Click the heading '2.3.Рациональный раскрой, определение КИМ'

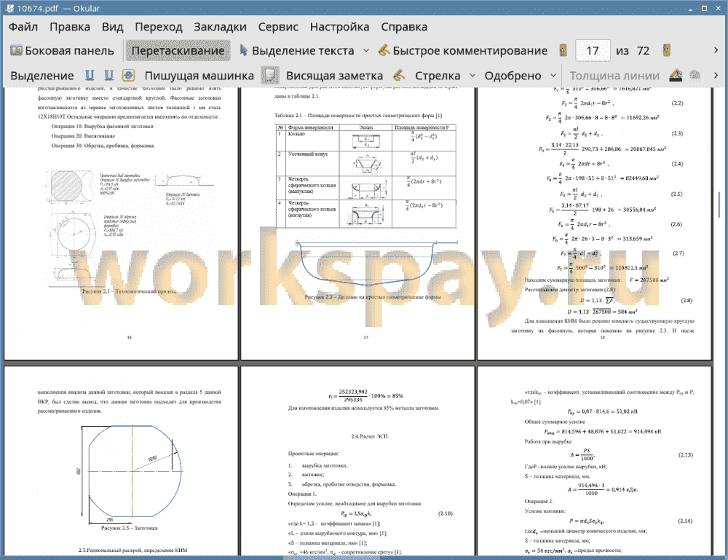(132, 551)
